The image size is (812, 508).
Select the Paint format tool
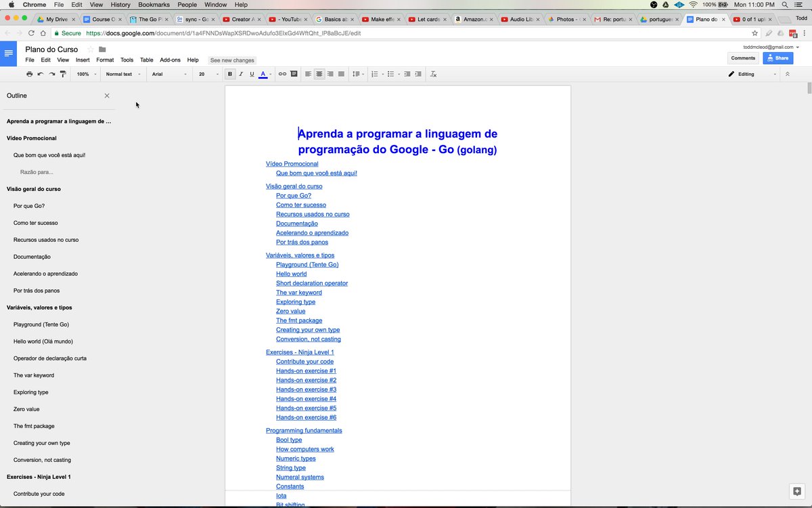pyautogui.click(x=64, y=74)
